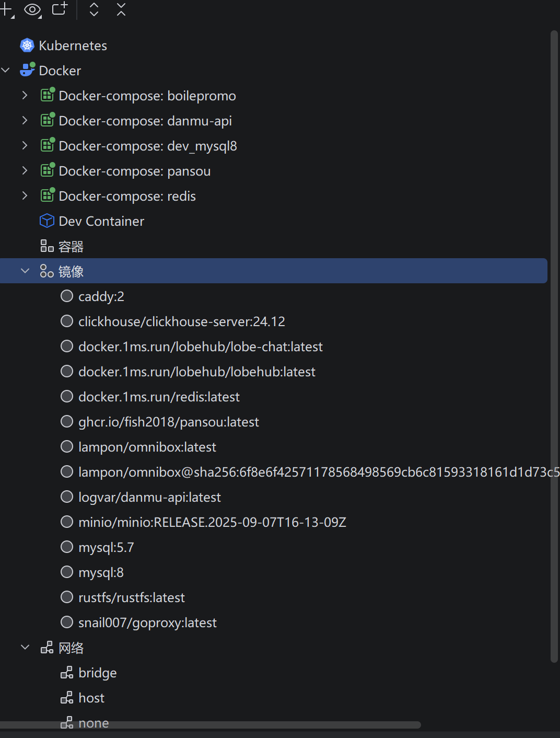Select the mysql:8 image label
This screenshot has width=560, height=738.
click(101, 572)
